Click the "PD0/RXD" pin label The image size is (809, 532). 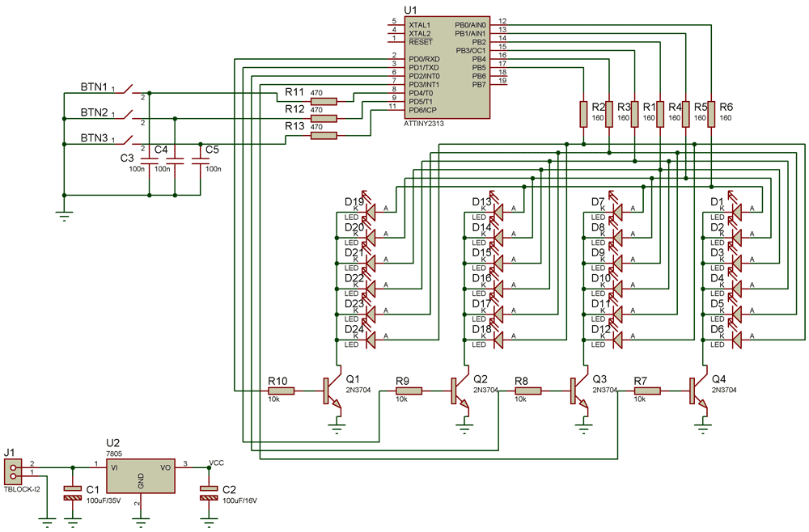pos(424,59)
